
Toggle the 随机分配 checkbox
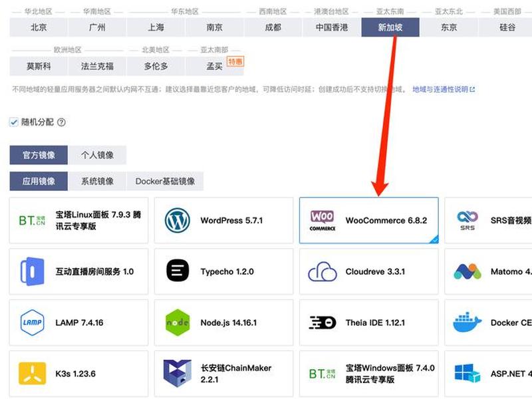(13, 122)
